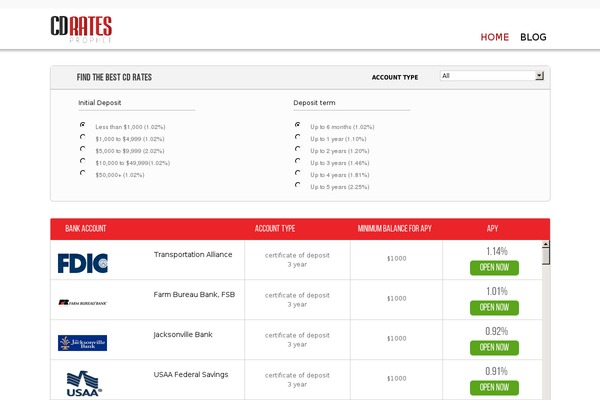Screen dimensions: 600x400
Task: Click the Jacksonville Bank name
Action: [183, 335]
